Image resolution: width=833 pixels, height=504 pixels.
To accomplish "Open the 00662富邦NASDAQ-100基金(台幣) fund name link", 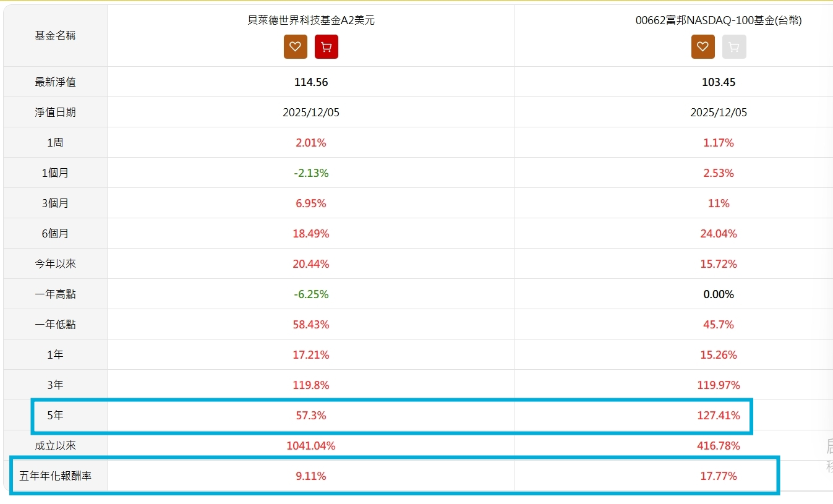I will point(719,20).
